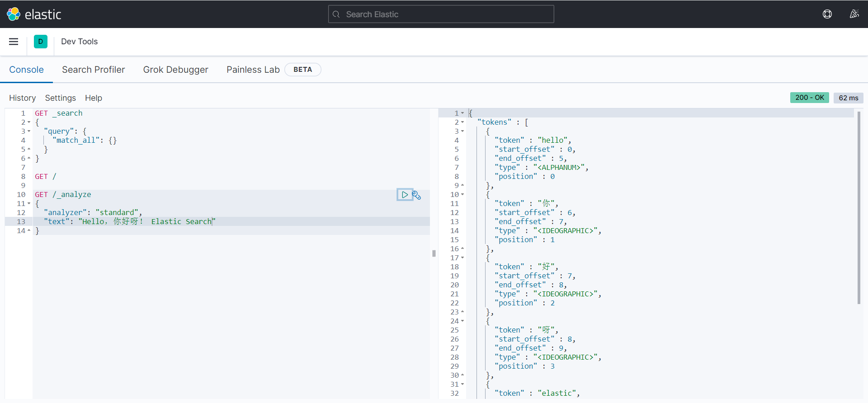Click the <ALPHANUM> type line
The height and width of the screenshot is (403, 868).
pyautogui.click(x=542, y=168)
